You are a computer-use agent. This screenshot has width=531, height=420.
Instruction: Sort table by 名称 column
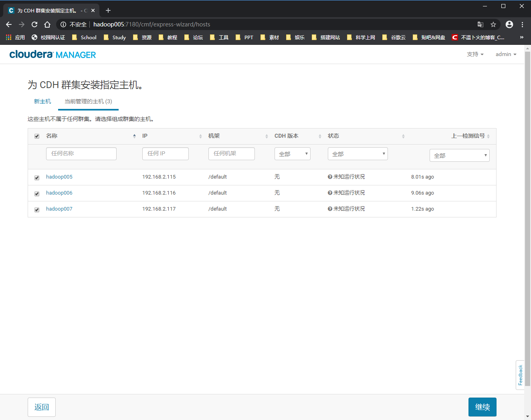91,136
